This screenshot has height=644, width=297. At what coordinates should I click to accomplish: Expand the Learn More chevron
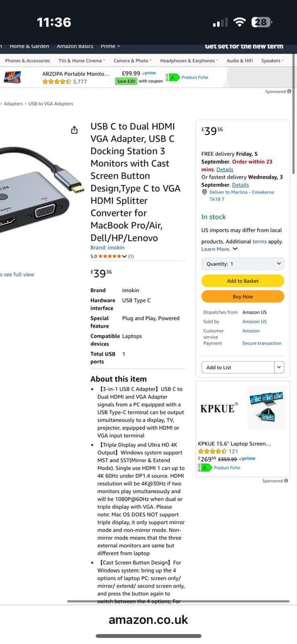[235, 249]
